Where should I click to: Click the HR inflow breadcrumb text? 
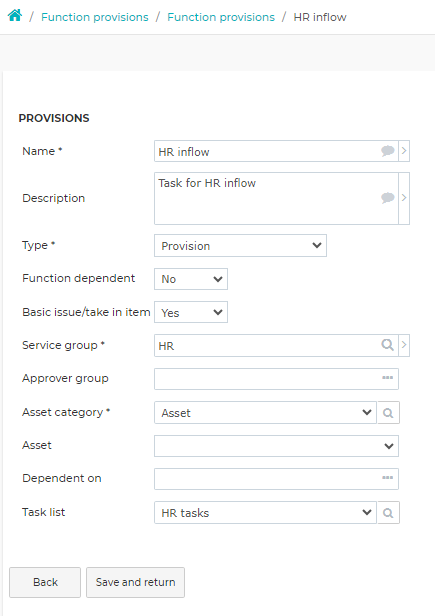tap(320, 17)
